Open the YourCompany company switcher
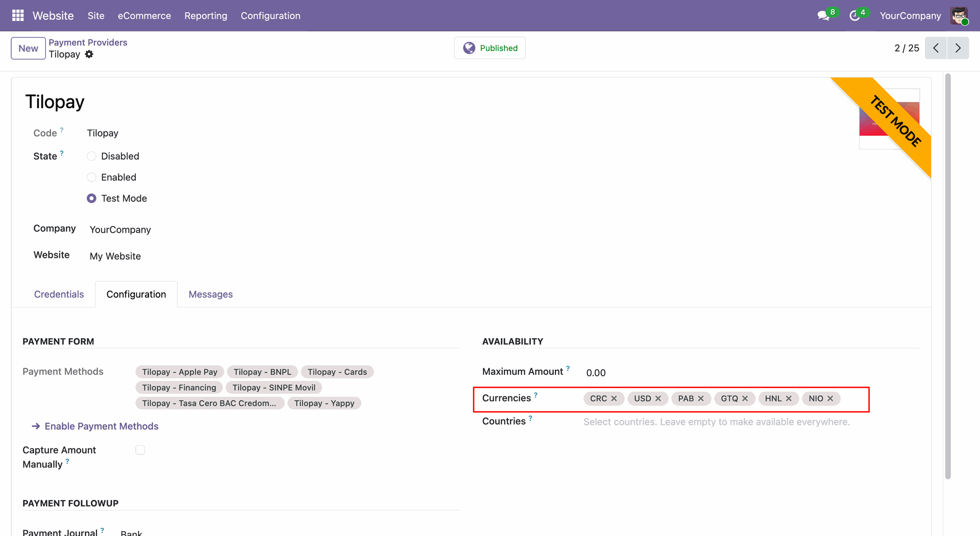 [x=910, y=16]
